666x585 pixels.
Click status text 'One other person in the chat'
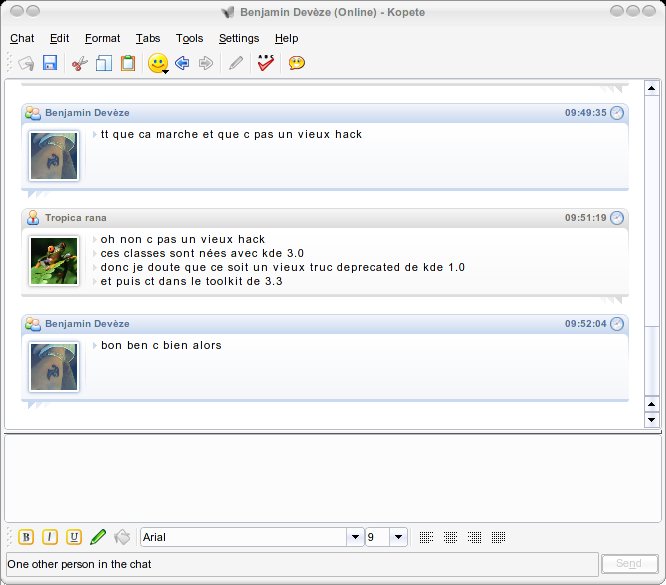tap(79, 564)
